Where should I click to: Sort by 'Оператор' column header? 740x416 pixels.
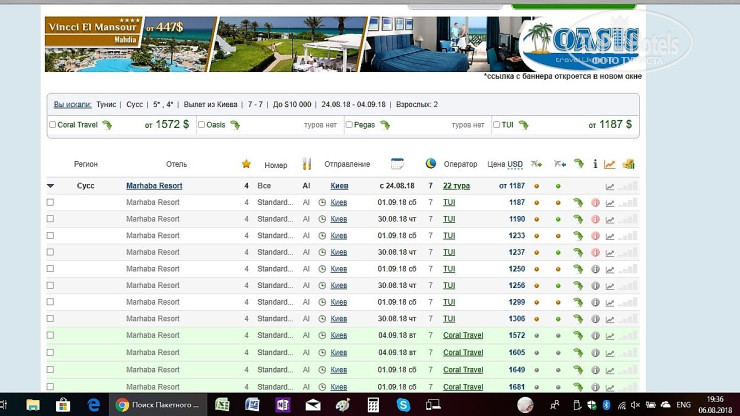pyautogui.click(x=460, y=164)
